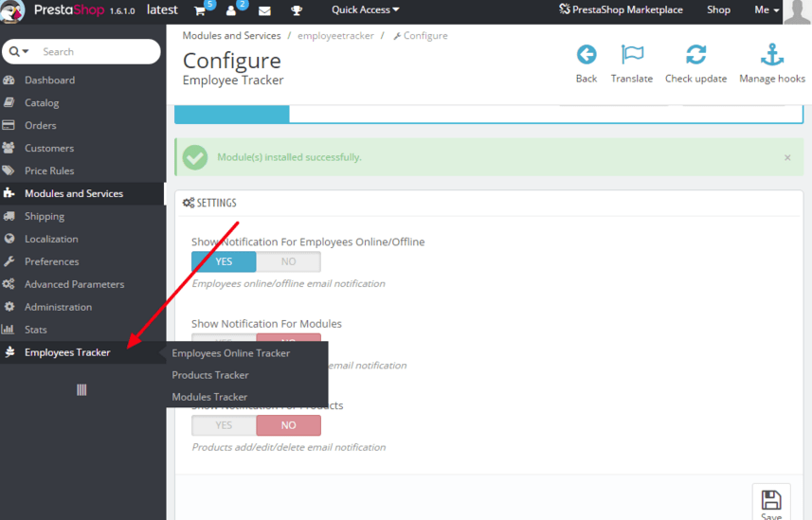The height and width of the screenshot is (520, 812).
Task: Click the Shop link in header
Action: [718, 9]
